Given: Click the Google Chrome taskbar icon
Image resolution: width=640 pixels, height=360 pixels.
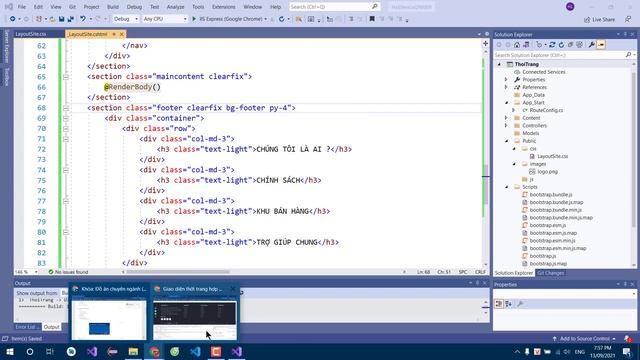Looking at the screenshot, I should pyautogui.click(x=154, y=351).
